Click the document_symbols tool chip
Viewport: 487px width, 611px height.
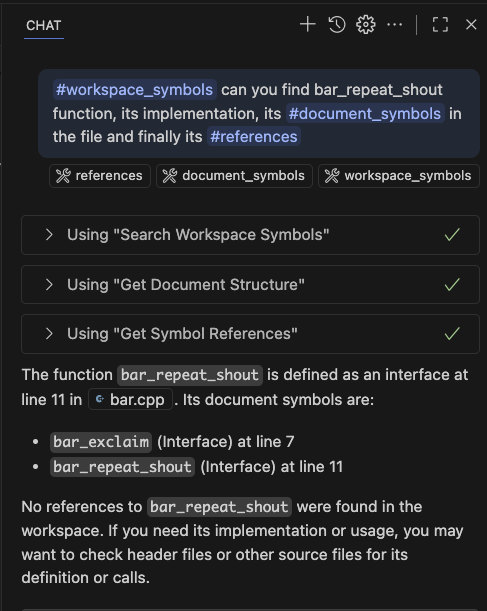pyautogui.click(x=234, y=176)
